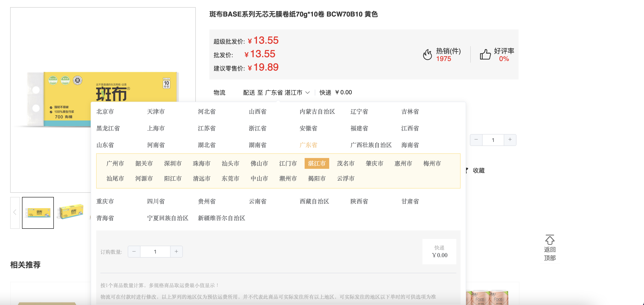Choose 广州市 from the city list
The width and height of the screenshot is (644, 305).
[x=115, y=164]
